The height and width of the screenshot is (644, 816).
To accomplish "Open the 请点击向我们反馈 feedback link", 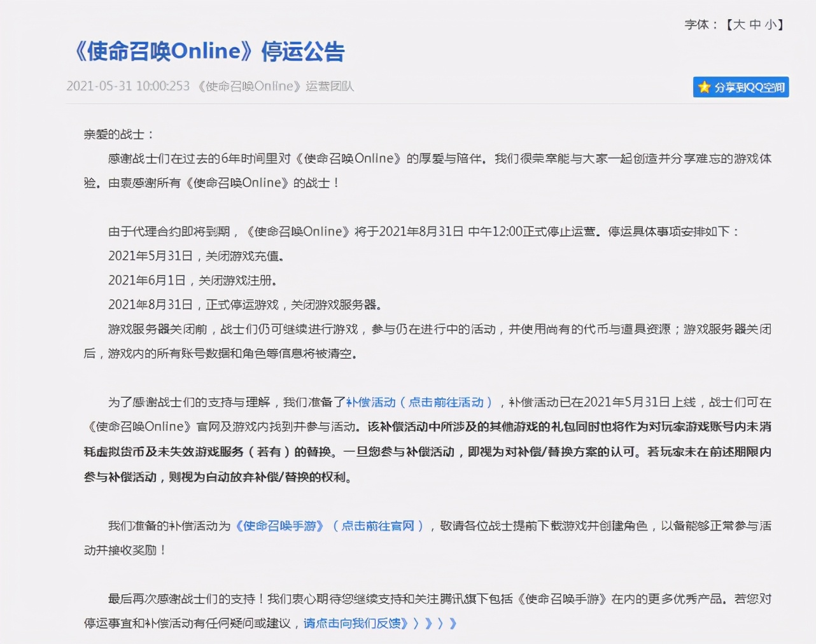I will pos(355,623).
